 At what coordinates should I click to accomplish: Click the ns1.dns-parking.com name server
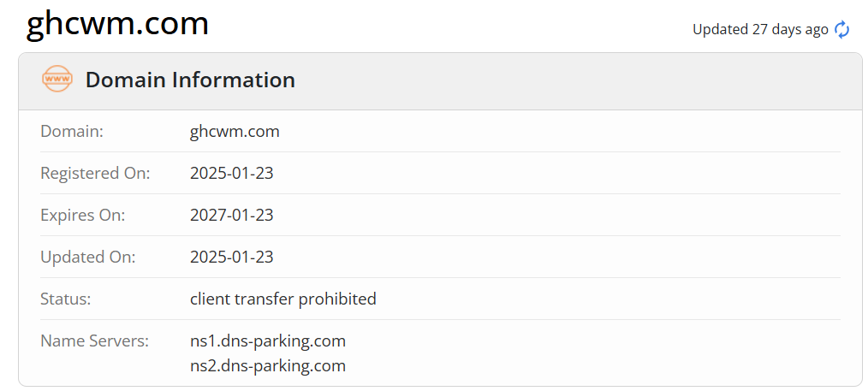click(268, 341)
